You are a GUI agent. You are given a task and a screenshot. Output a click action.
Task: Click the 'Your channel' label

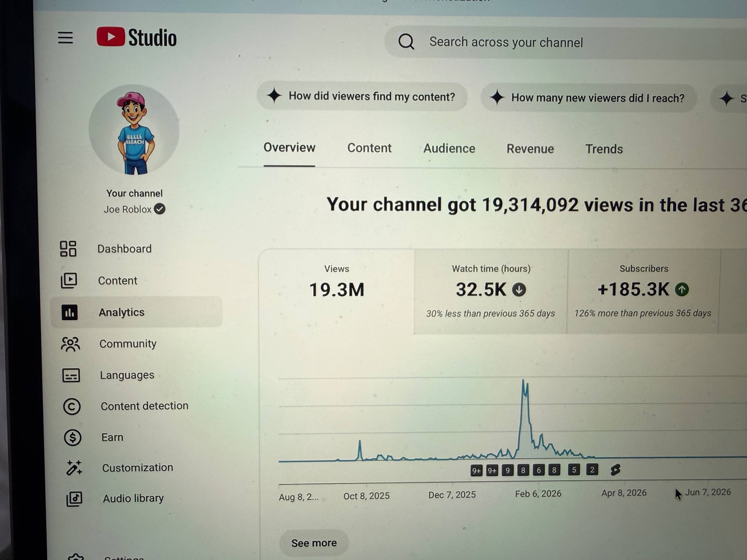tap(134, 193)
